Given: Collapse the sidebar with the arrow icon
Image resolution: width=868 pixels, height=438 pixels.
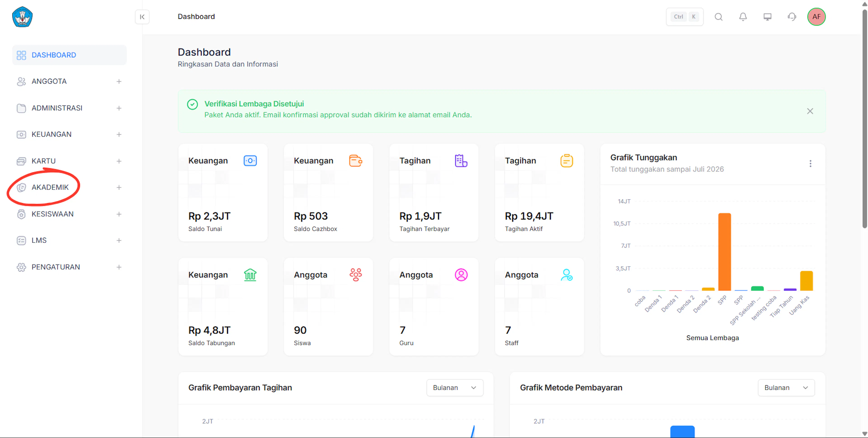Looking at the screenshot, I should [142, 17].
